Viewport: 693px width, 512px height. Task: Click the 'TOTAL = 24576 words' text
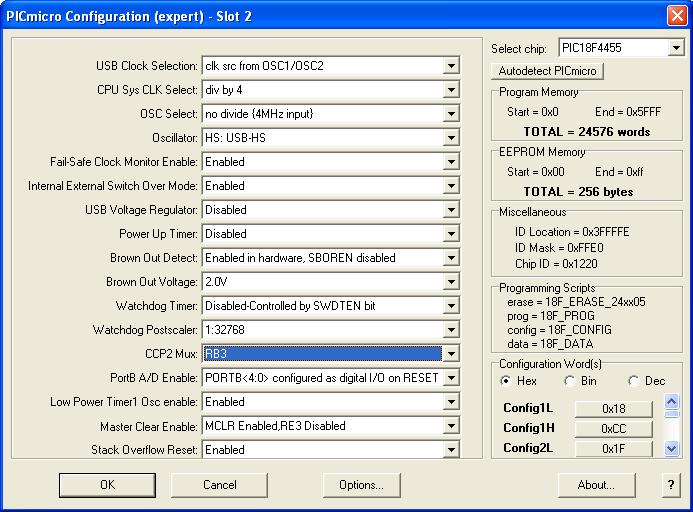587,132
